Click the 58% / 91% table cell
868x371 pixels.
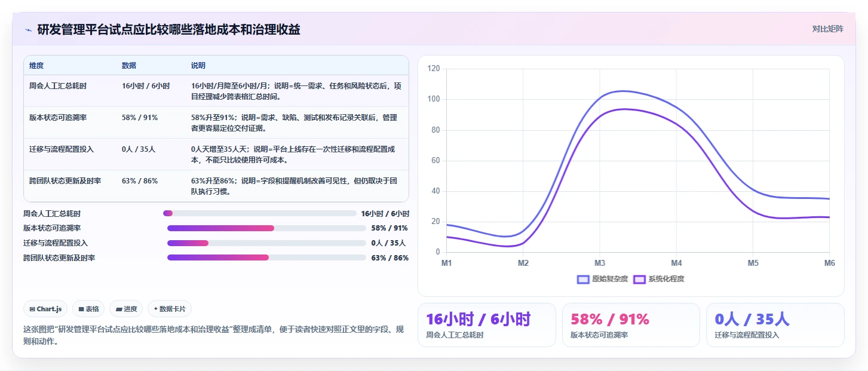coord(139,118)
